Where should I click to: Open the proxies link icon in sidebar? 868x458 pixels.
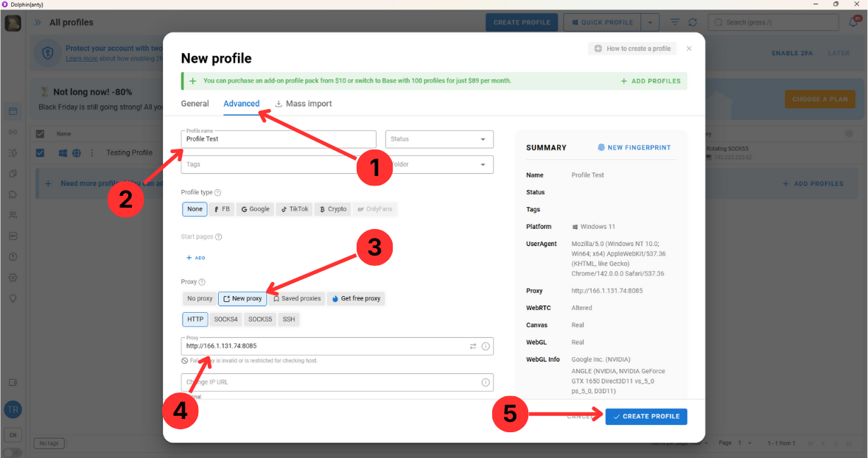click(x=13, y=133)
